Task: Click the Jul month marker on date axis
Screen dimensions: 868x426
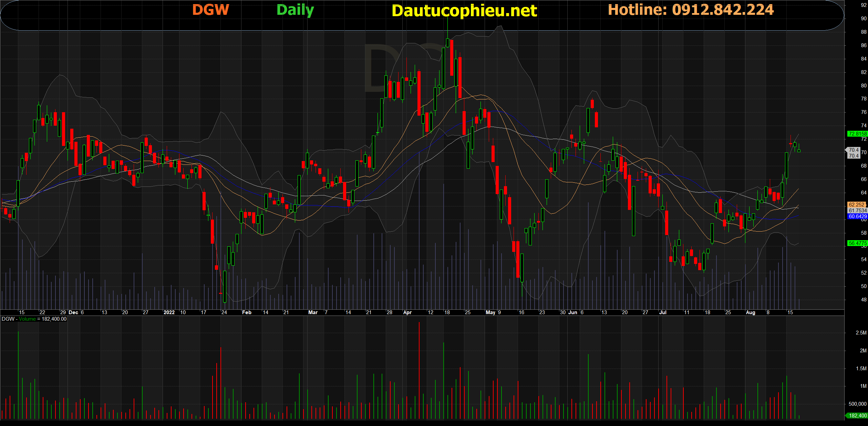Action: tap(662, 312)
